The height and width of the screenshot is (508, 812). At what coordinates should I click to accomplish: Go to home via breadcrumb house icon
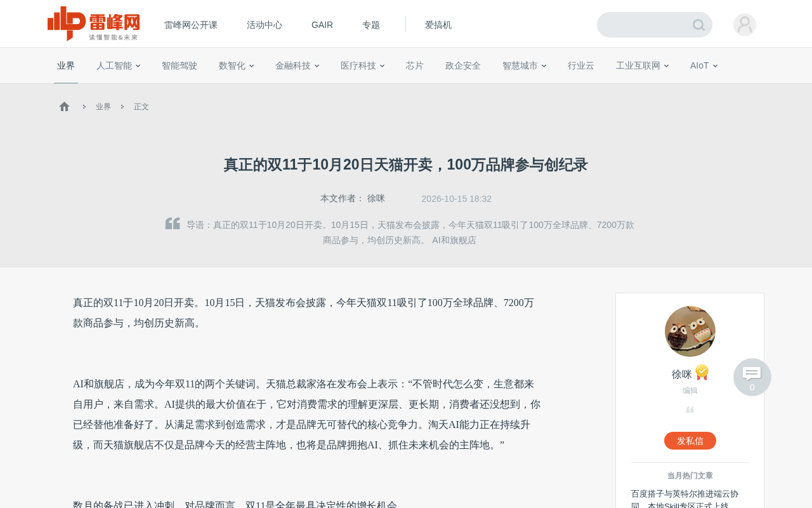click(64, 107)
